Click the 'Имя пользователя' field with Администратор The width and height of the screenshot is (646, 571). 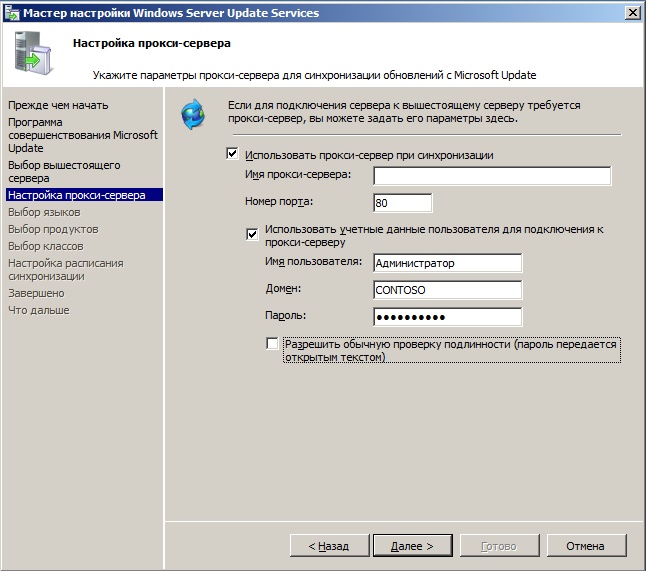point(447,263)
